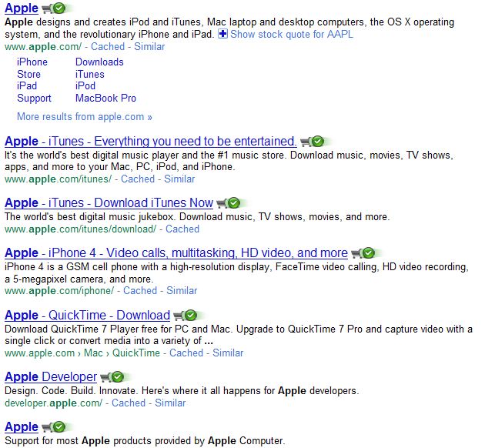Click the cart icon next to 'Download iTunes Now'
This screenshot has height=448, width=485.
[x=221, y=203]
